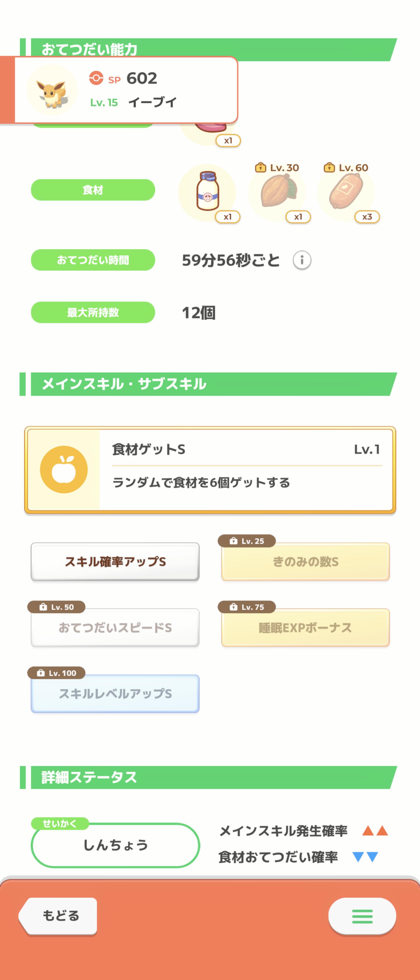
Task: Select the スキル確率アップS sub skill
Action: [115, 561]
